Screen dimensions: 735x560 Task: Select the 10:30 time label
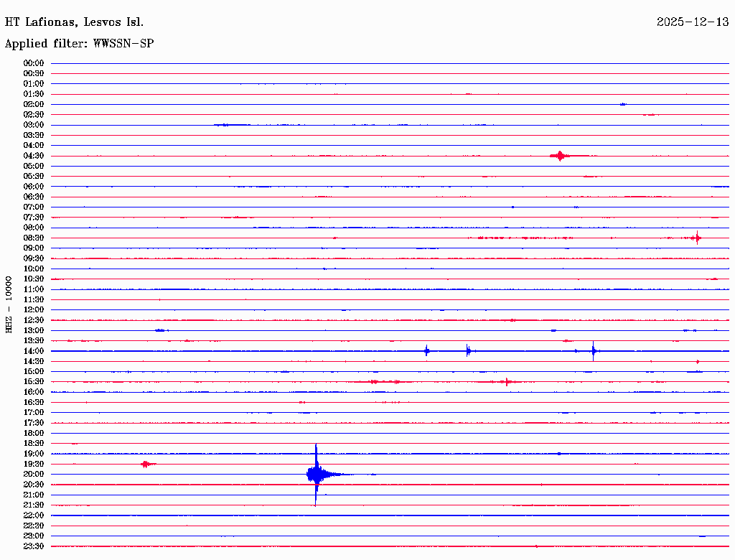point(34,279)
